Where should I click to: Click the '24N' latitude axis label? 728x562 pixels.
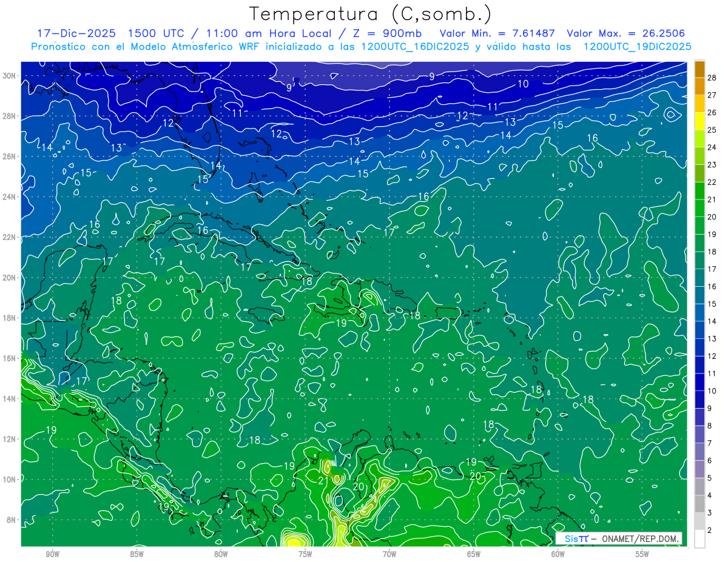click(x=8, y=196)
